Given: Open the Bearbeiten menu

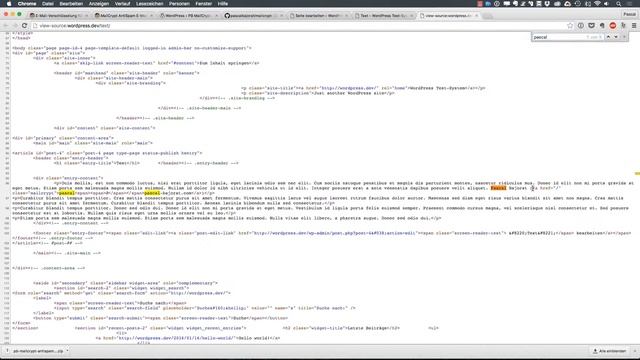Looking at the screenshot, I should 71,4.
